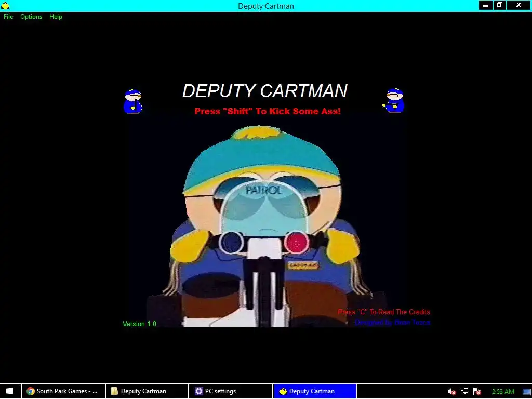Click 'Press "C" To Read The Credits' text
The image size is (532, 399).
click(x=384, y=312)
